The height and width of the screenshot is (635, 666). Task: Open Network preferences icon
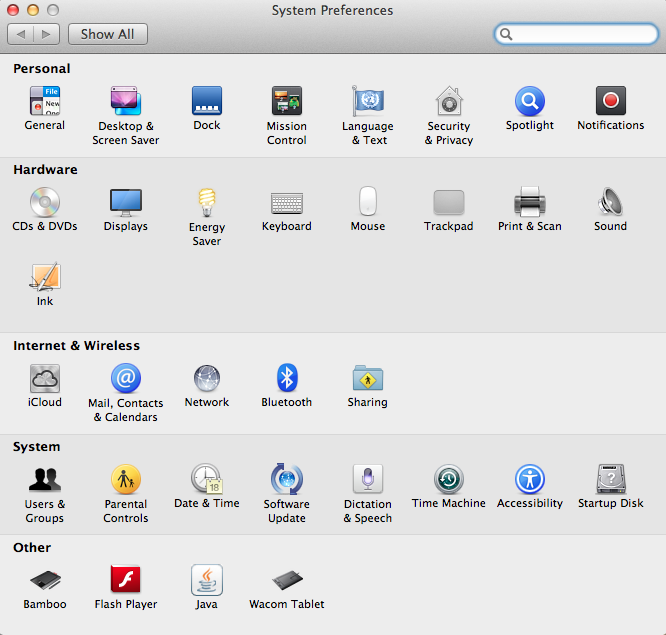point(207,378)
